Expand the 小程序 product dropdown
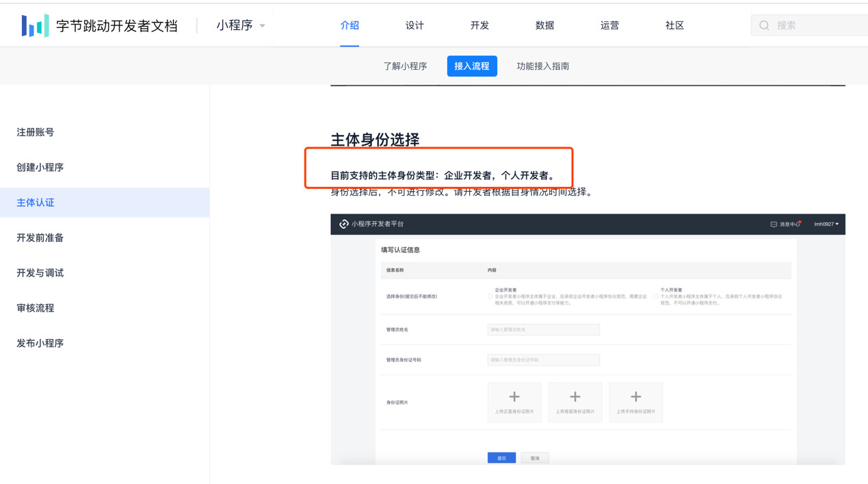The height and width of the screenshot is (484, 868). tap(241, 25)
